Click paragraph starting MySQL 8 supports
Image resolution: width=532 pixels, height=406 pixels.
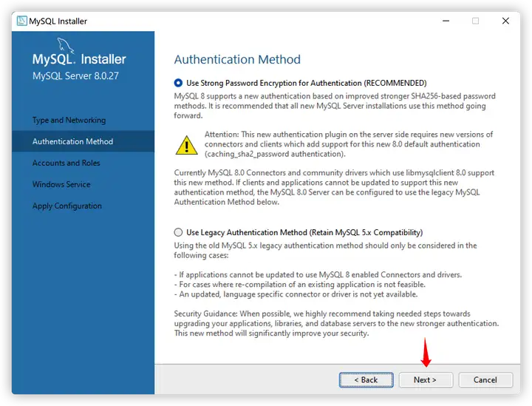(335, 106)
